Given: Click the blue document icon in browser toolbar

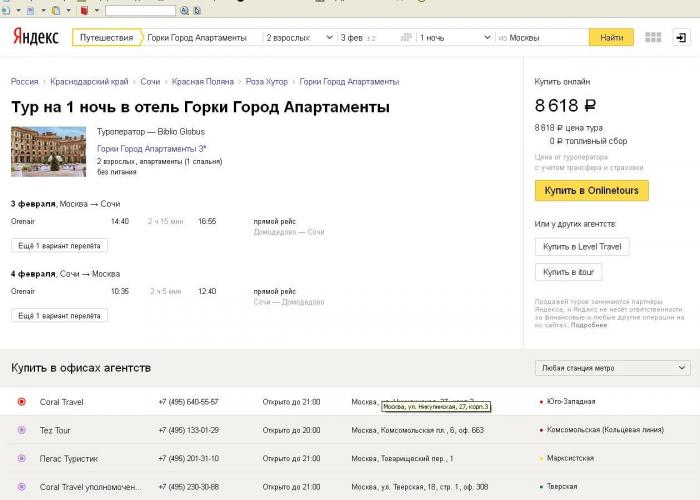Looking at the screenshot, I should pyautogui.click(x=31, y=10).
